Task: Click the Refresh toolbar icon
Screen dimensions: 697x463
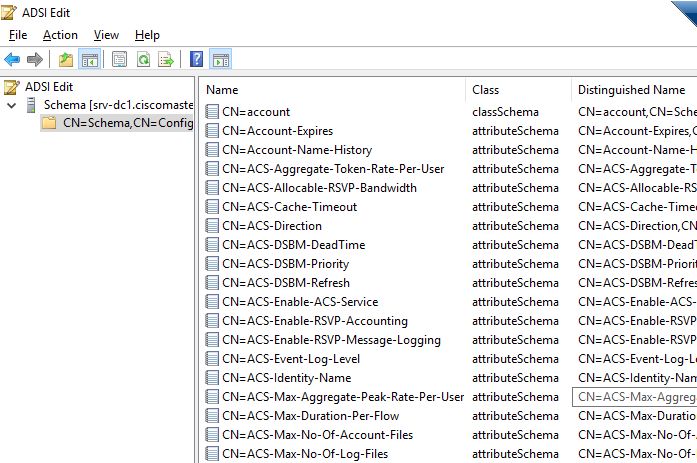Action: tap(143, 59)
